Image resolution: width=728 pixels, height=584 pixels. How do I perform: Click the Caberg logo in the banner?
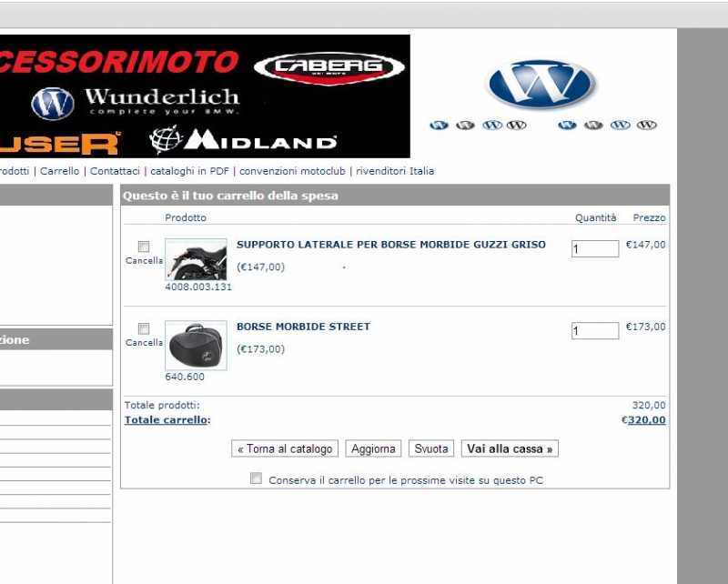click(329, 68)
